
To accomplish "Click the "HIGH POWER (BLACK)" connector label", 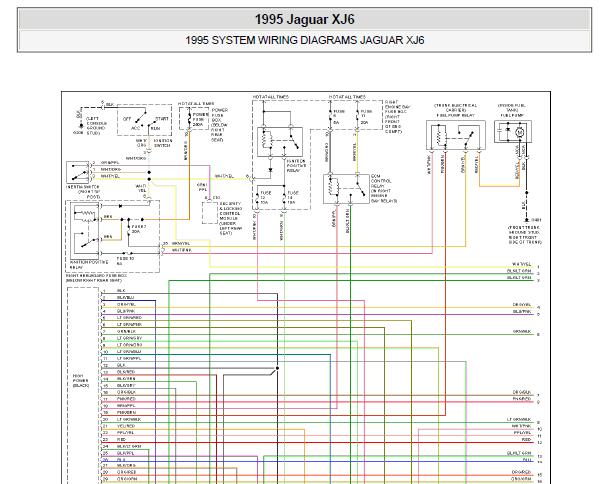I will [x=81, y=380].
